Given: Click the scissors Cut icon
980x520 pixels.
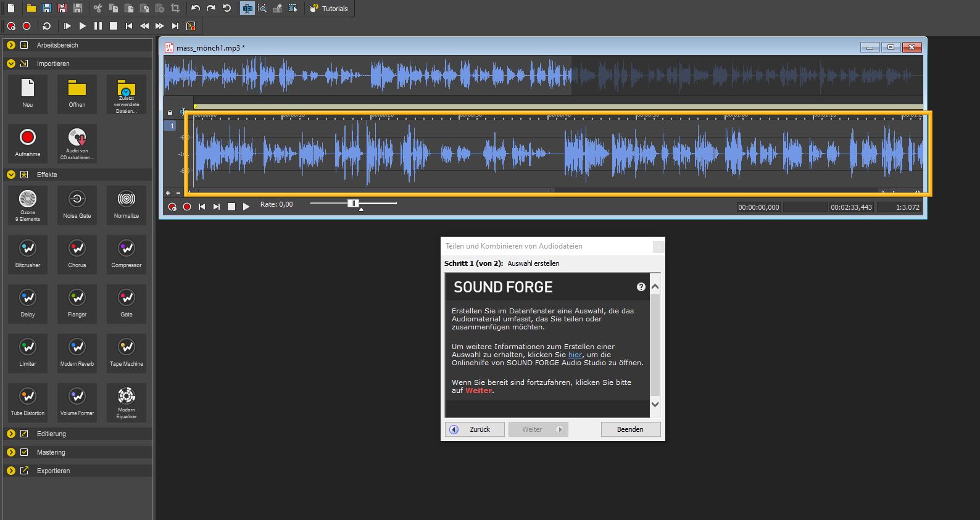Looking at the screenshot, I should point(98,9).
